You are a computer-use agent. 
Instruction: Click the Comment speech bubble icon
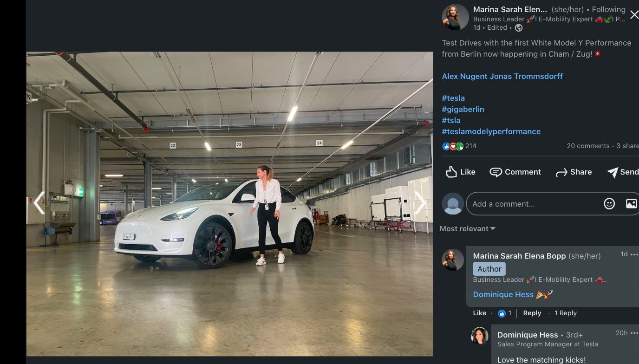click(x=496, y=172)
